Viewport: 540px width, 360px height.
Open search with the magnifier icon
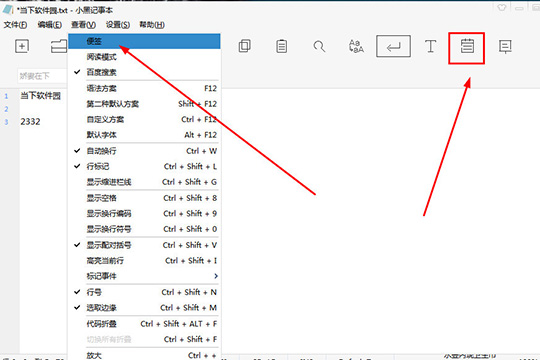[319, 46]
